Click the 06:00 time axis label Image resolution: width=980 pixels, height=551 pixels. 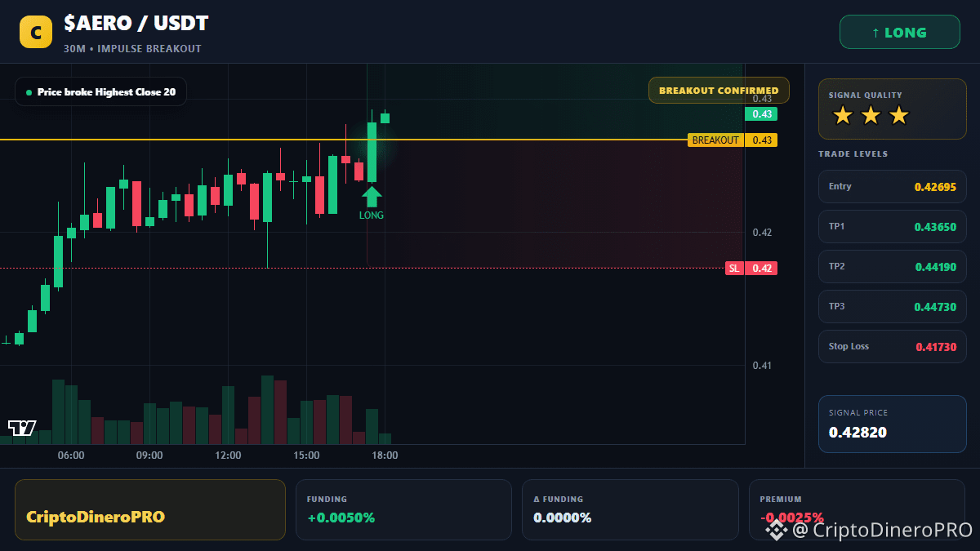click(71, 455)
